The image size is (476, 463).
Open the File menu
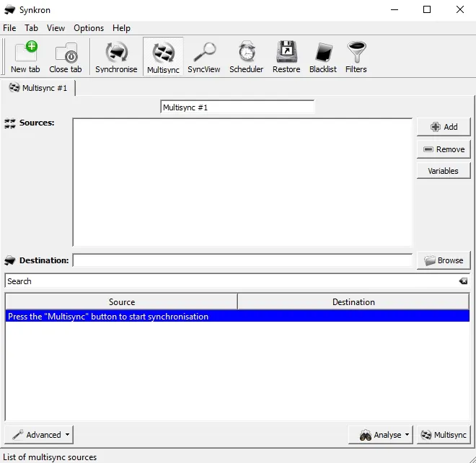pyautogui.click(x=9, y=28)
